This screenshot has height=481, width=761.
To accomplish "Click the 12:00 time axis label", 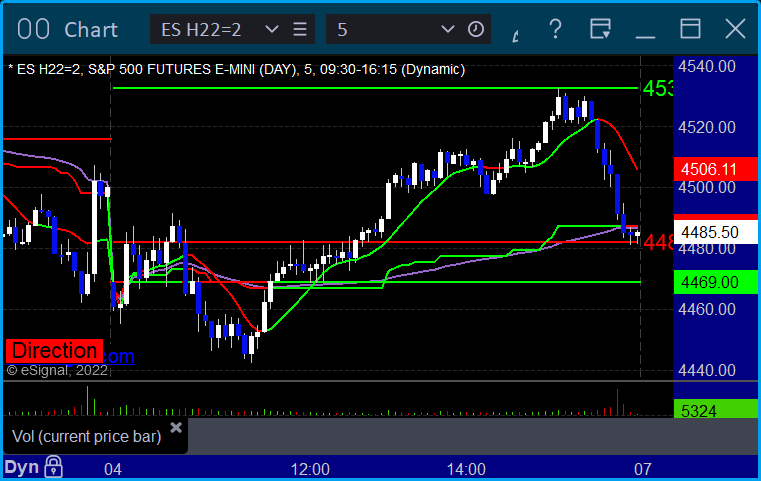I will 310,469.
